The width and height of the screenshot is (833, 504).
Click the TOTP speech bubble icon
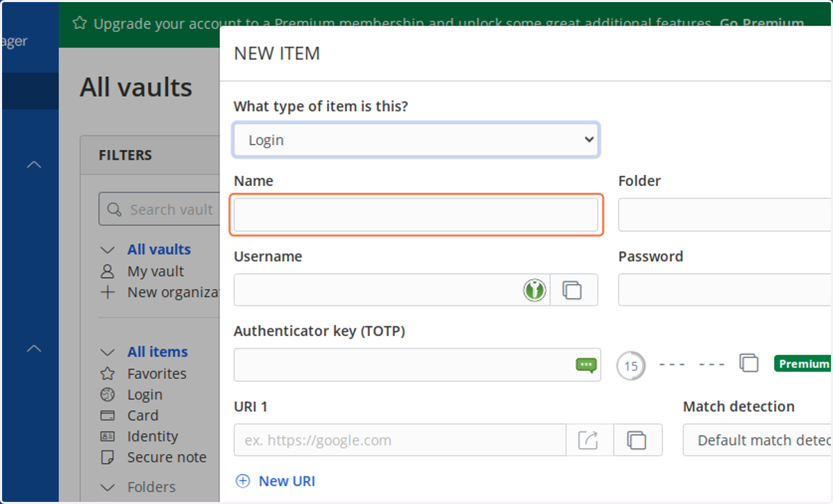point(587,364)
